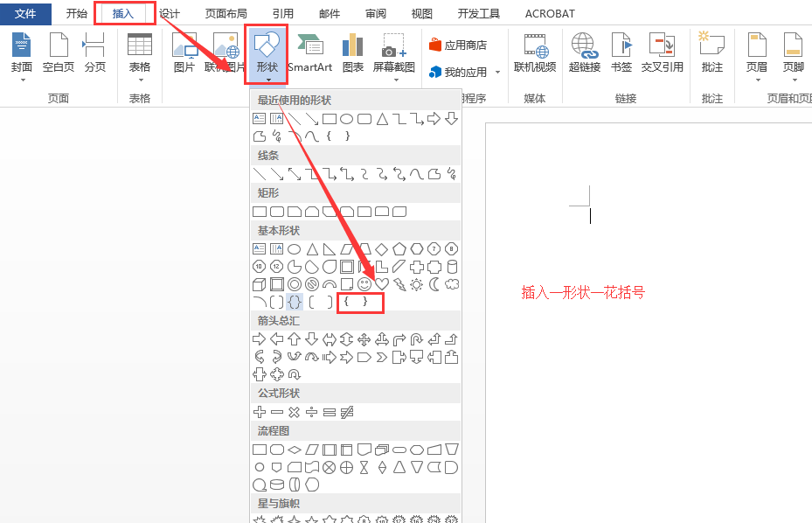Viewport: 812px width, 523px height.
Task: Pick the diamond shape in basic shapes
Action: tap(382, 249)
